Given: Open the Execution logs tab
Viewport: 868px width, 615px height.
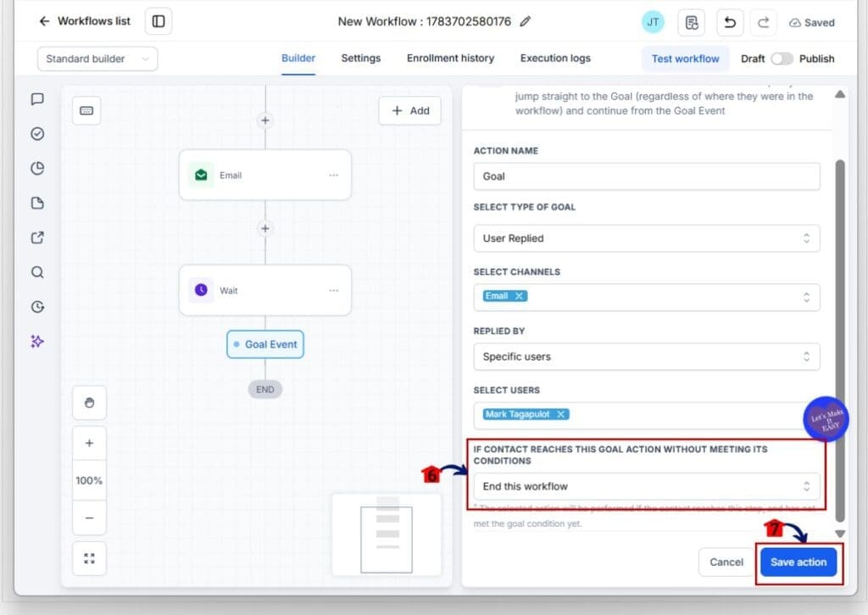Looking at the screenshot, I should tap(555, 59).
